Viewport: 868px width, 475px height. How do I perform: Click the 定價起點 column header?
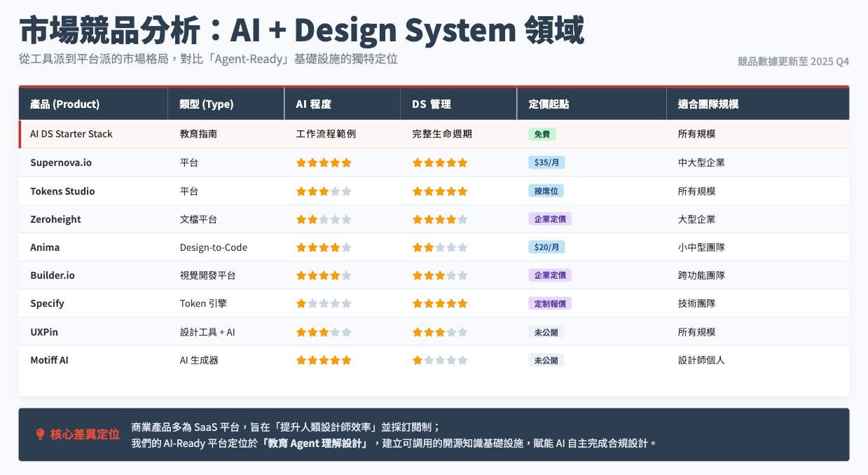(592, 104)
